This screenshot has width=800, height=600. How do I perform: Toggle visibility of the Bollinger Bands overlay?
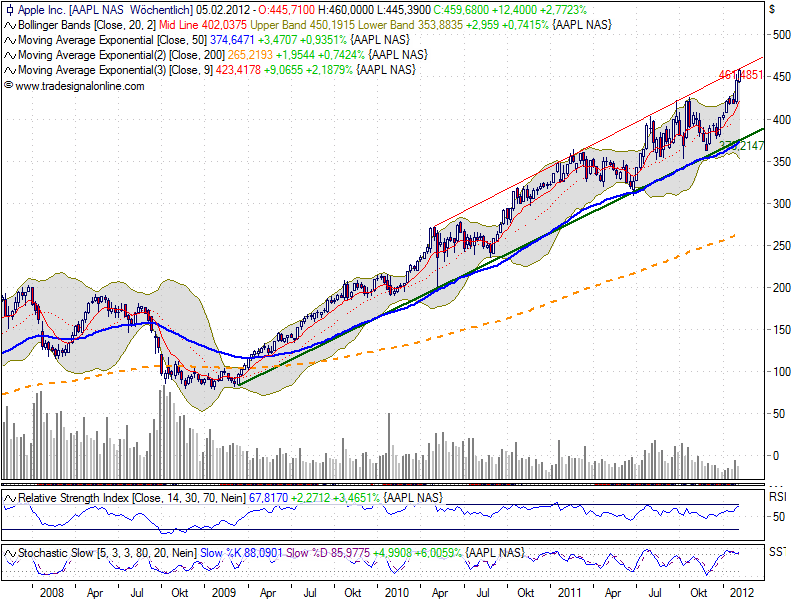(x=9, y=23)
